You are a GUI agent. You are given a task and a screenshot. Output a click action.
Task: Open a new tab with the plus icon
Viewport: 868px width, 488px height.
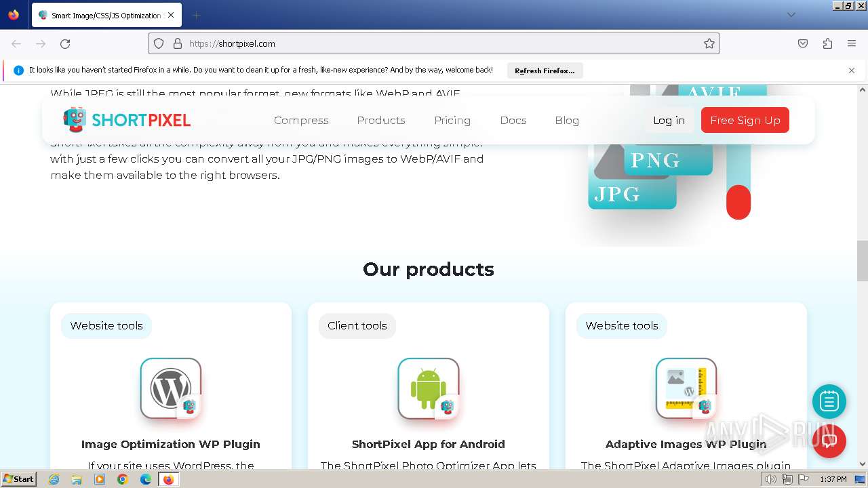tap(196, 15)
